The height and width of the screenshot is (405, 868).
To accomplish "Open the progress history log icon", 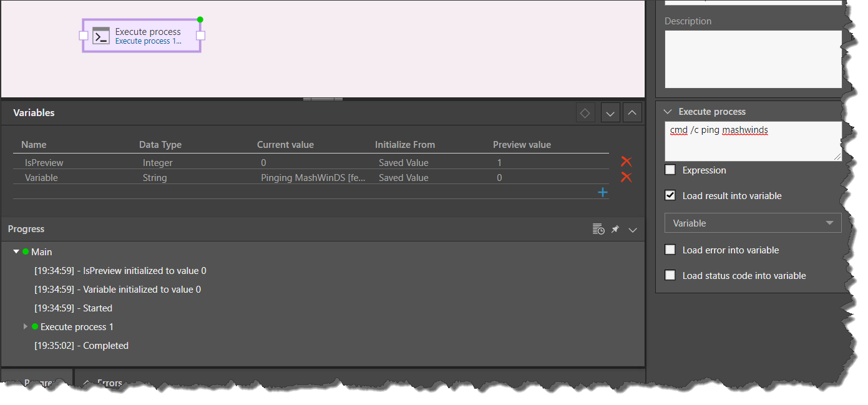I will (598, 230).
